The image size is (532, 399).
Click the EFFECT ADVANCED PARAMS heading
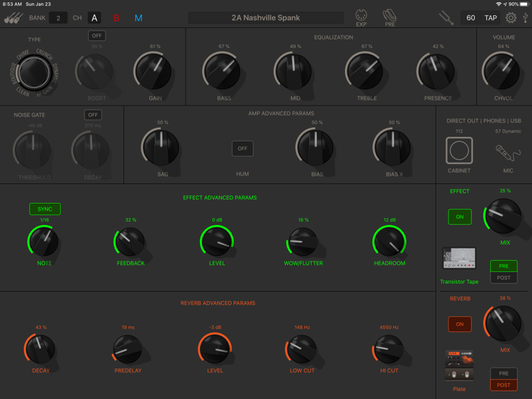(x=220, y=198)
